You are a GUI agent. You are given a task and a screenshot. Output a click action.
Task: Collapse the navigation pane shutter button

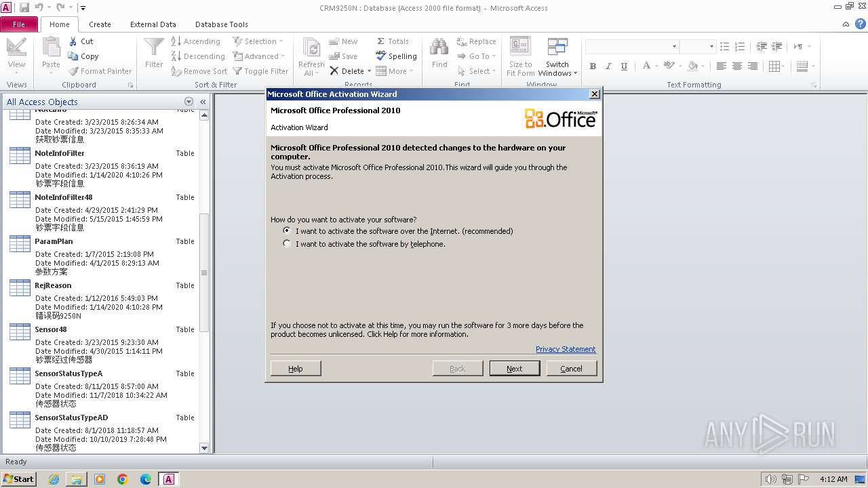pos(203,102)
